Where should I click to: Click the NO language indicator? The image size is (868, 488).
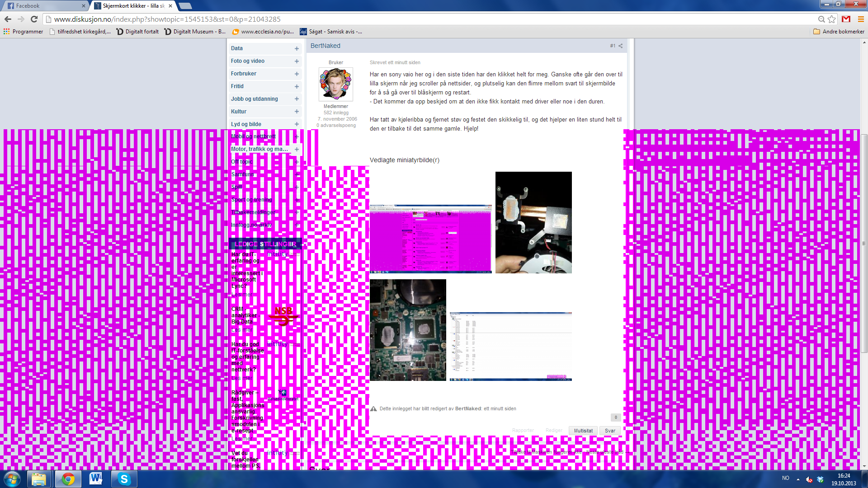[x=786, y=478]
